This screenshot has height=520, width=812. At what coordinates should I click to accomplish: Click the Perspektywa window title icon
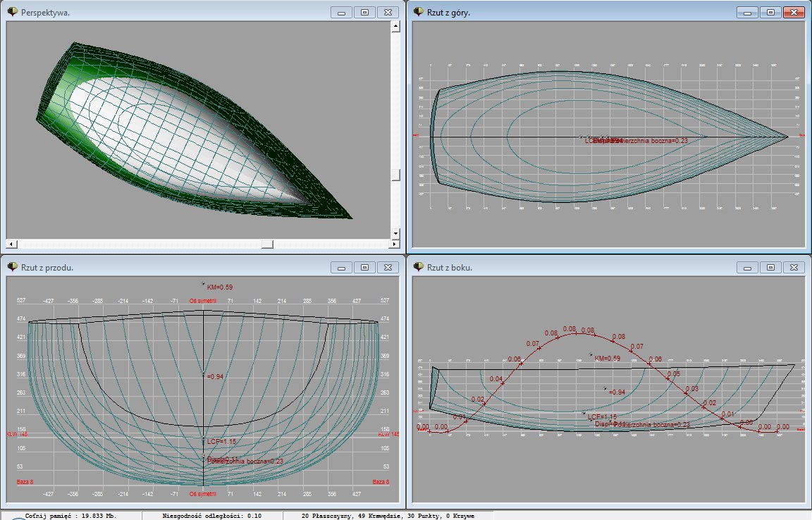coord(12,13)
